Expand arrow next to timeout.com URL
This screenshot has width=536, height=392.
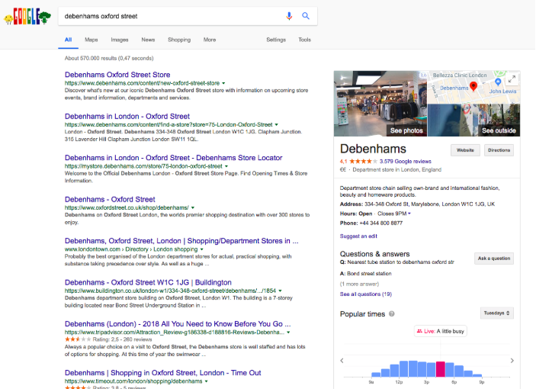coord(207,381)
